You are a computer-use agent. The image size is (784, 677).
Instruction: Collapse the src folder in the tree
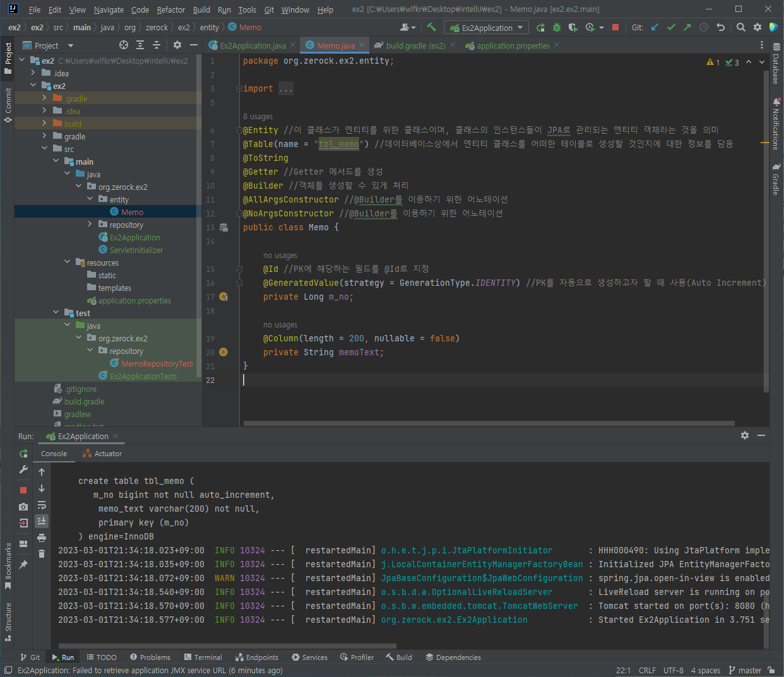point(44,148)
